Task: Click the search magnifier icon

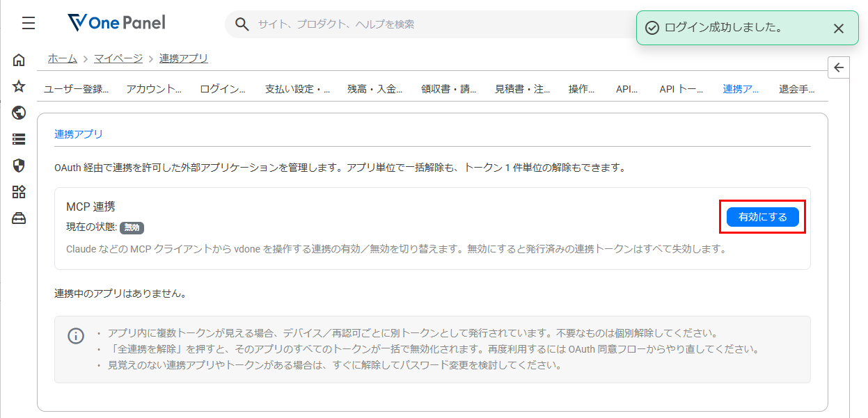Action: click(x=242, y=24)
